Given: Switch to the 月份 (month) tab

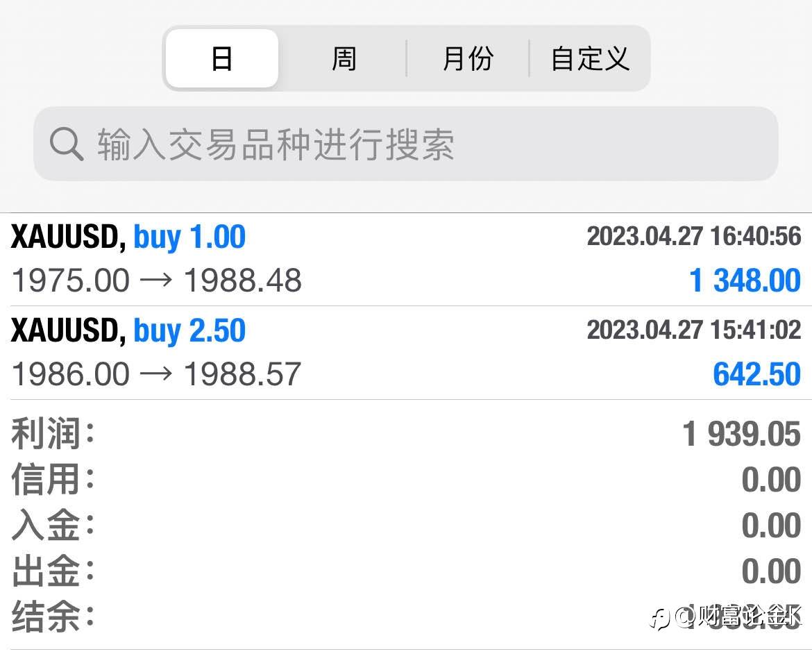Looking at the screenshot, I should point(468,58).
